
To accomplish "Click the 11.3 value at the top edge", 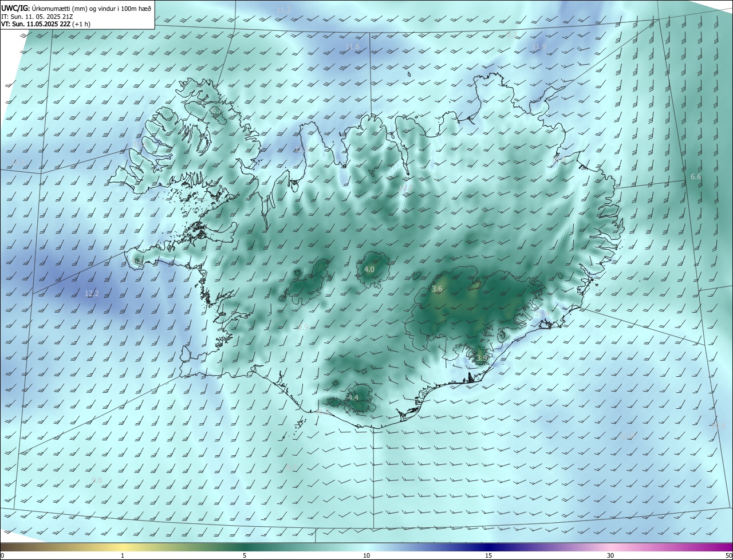I will [283, 10].
